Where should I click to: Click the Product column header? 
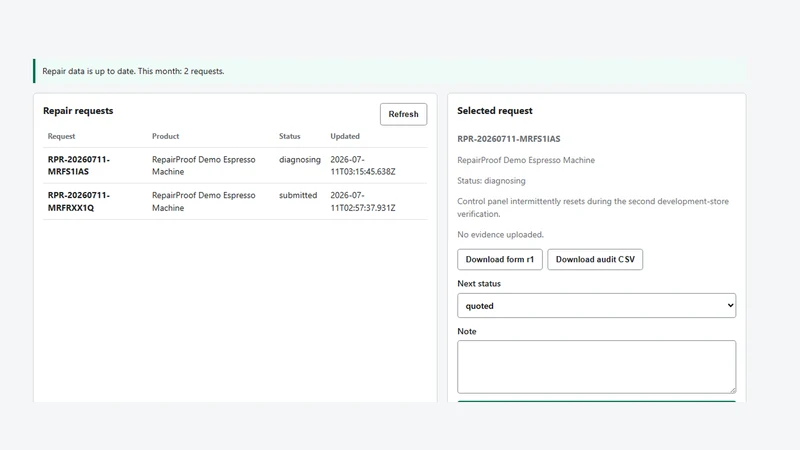[x=165, y=136]
